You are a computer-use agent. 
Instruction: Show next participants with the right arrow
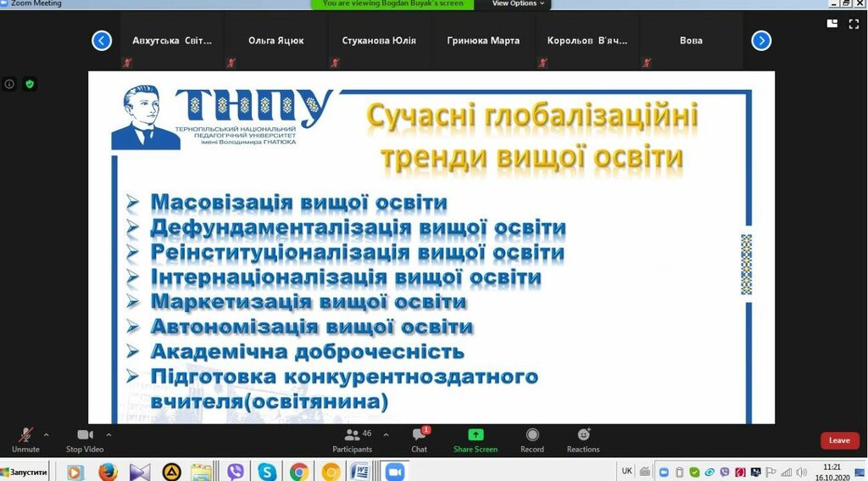point(761,41)
